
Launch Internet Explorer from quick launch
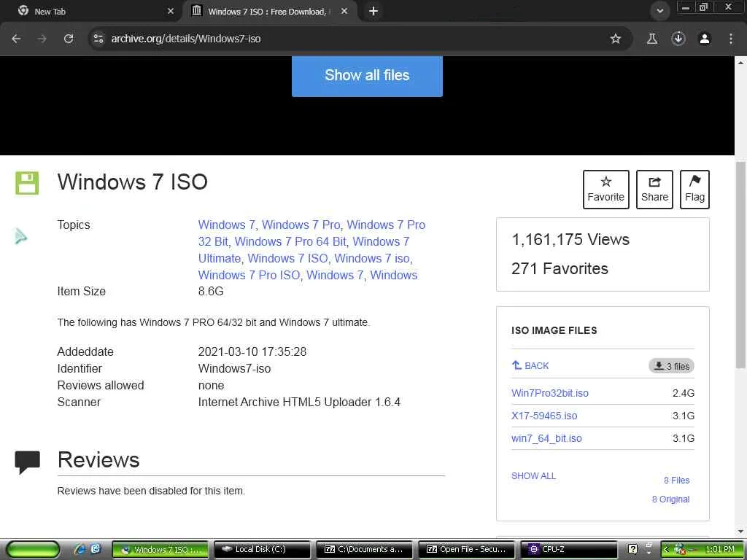click(x=80, y=549)
